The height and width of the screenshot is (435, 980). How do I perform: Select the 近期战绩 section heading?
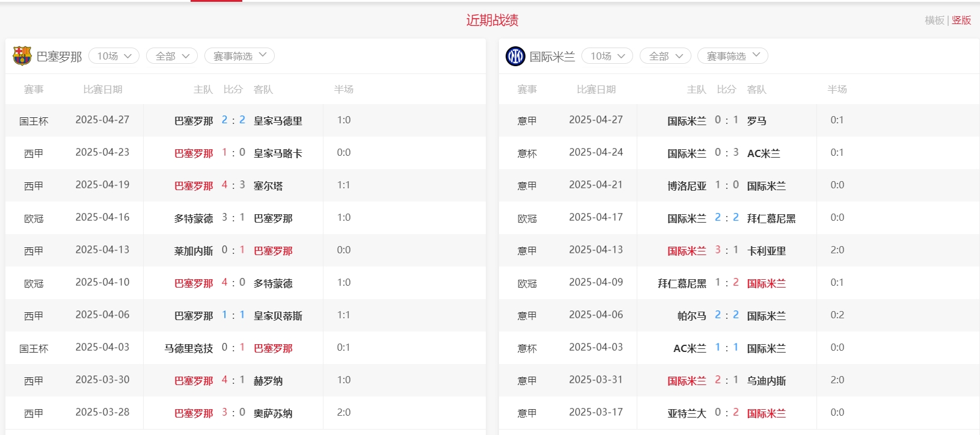[x=492, y=20]
